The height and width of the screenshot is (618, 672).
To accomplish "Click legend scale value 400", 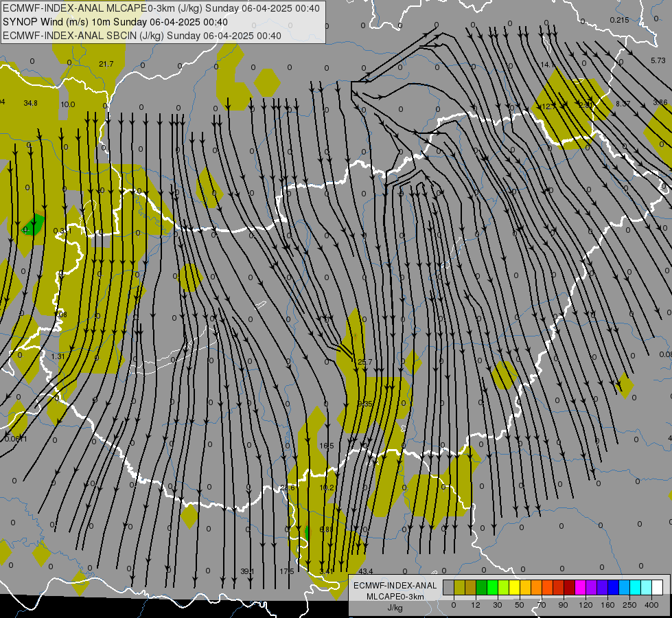I will click(651, 605).
